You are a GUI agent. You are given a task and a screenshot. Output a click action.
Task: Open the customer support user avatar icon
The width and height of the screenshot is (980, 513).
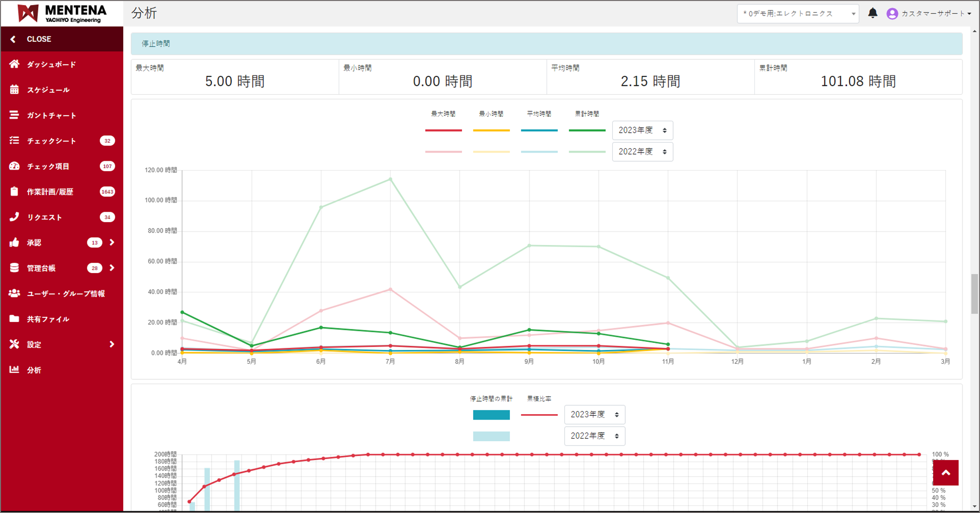click(x=892, y=14)
